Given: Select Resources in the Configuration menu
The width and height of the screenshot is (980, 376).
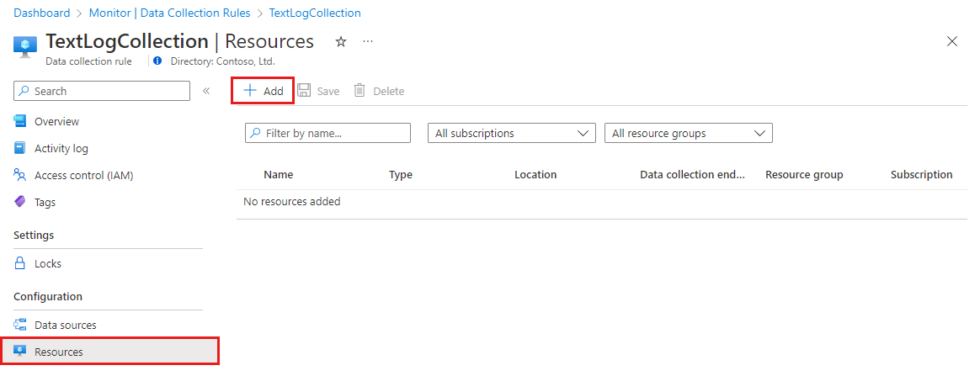Looking at the screenshot, I should coord(59,352).
